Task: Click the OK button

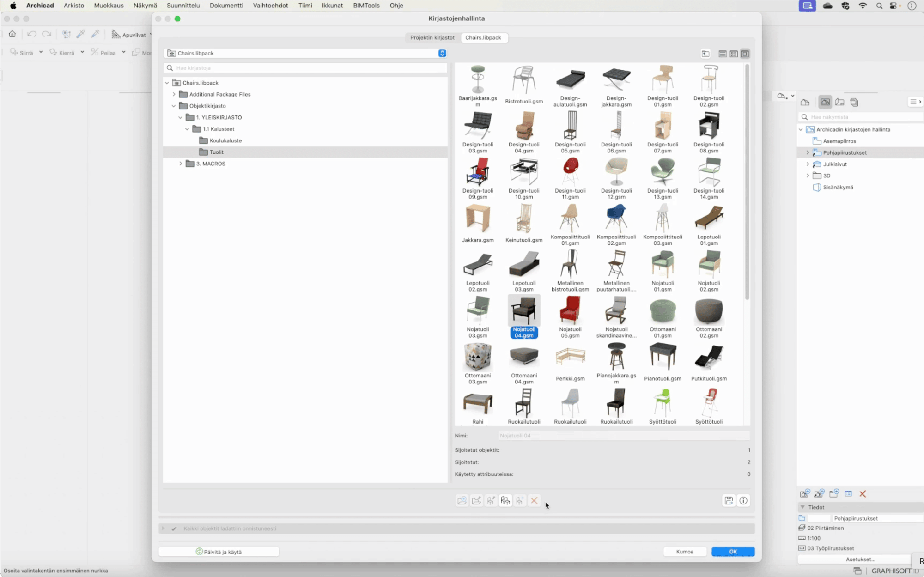Action: [x=733, y=552]
